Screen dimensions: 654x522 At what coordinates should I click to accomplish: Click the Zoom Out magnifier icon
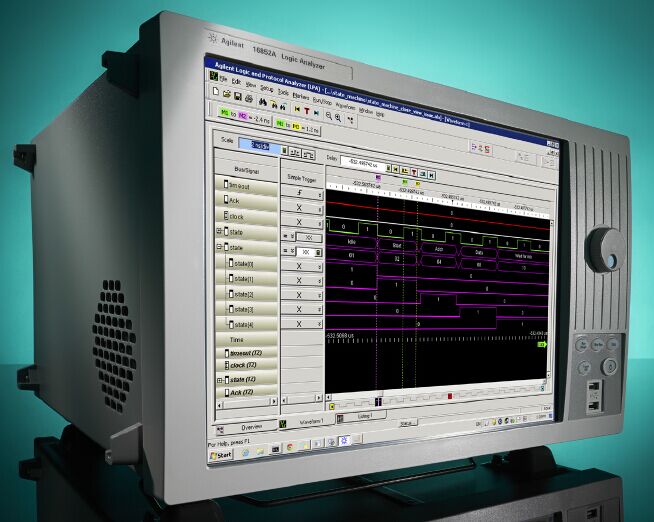tap(329, 116)
